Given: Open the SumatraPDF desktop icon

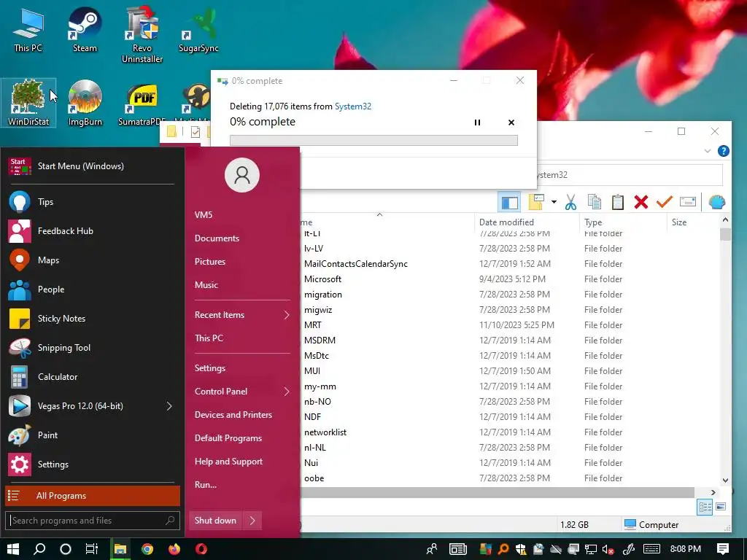Looking at the screenshot, I should tap(142, 103).
